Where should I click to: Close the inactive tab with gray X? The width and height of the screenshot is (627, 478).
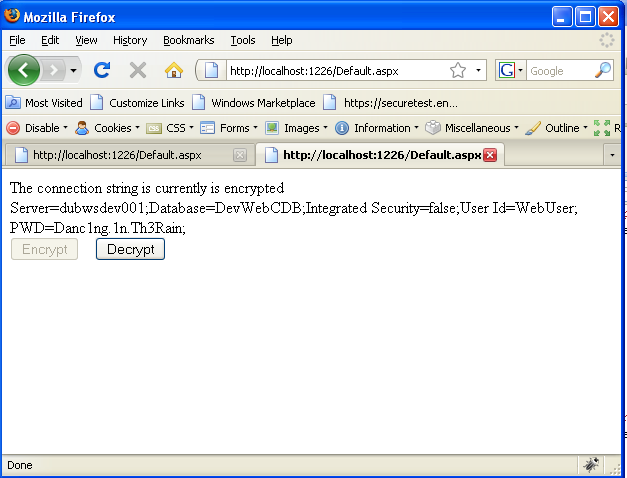[240, 155]
